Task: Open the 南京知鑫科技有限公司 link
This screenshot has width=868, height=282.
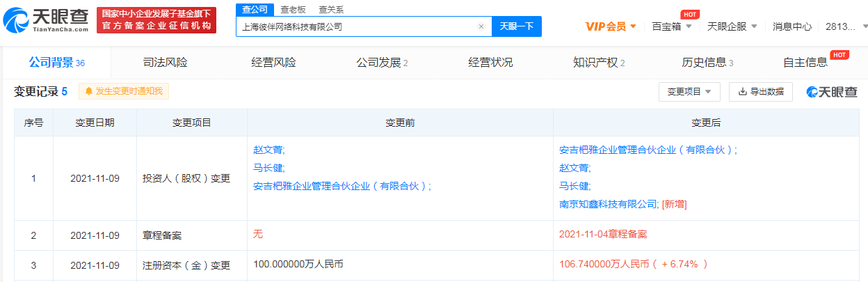Action: 607,204
